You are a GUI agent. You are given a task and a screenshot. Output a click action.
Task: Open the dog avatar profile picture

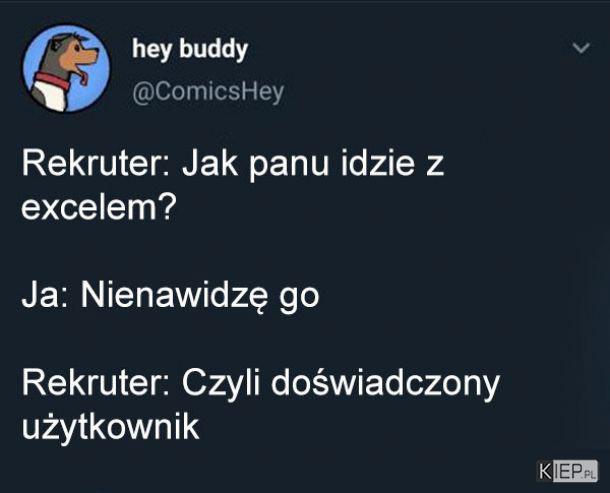tap(66, 68)
